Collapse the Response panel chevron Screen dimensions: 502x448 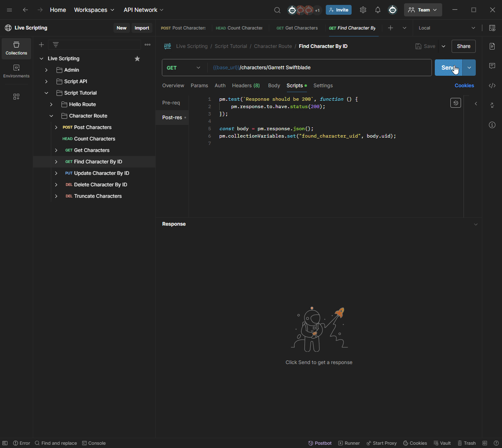tap(476, 224)
